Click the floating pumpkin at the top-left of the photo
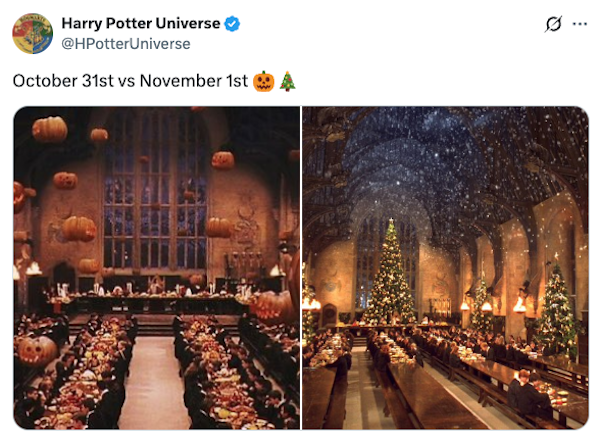 coord(49,129)
